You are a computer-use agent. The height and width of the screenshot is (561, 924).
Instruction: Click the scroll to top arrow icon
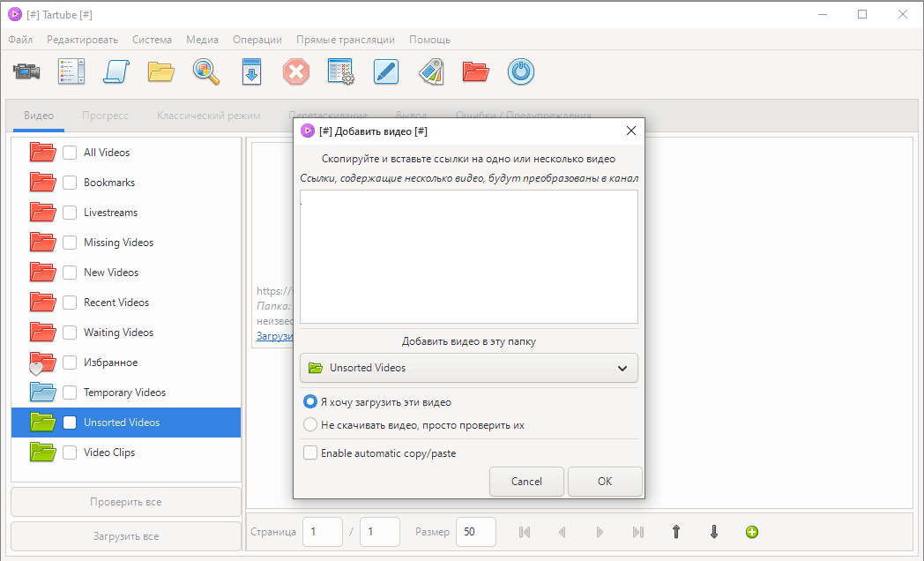676,532
